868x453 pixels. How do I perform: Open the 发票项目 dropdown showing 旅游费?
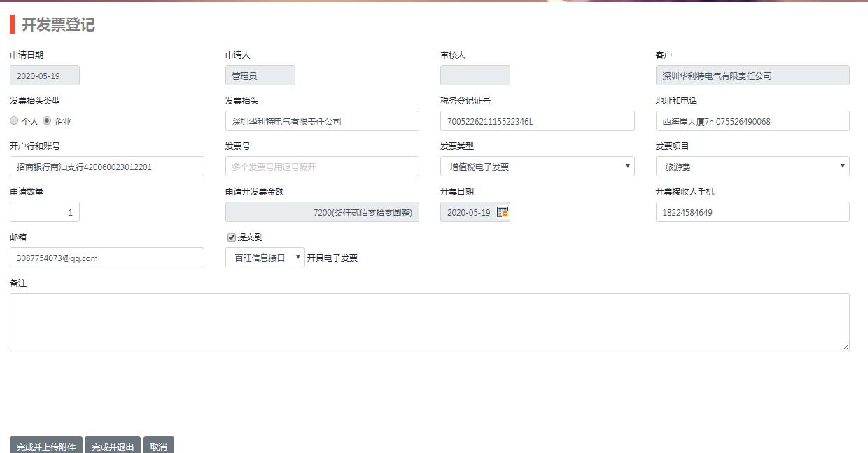752,167
